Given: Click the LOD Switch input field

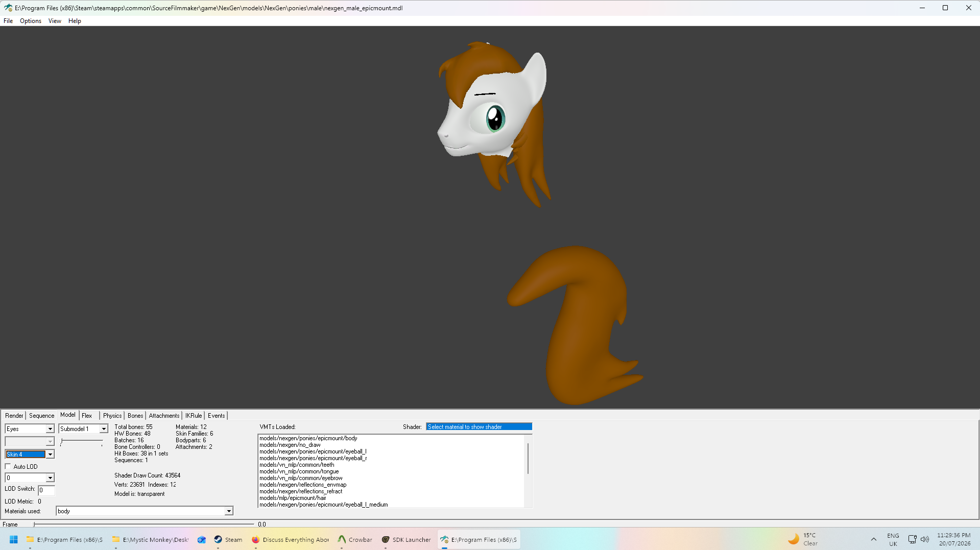Looking at the screenshot, I should (x=46, y=490).
